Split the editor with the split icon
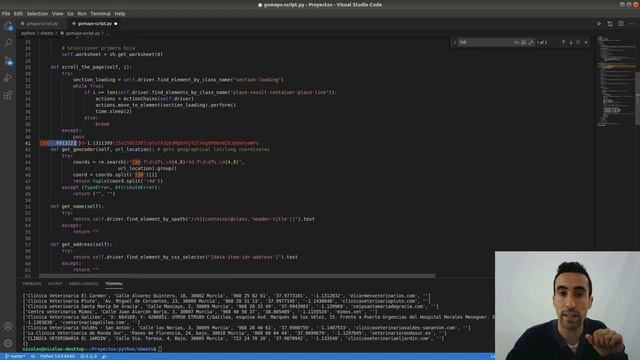 coord(620,24)
